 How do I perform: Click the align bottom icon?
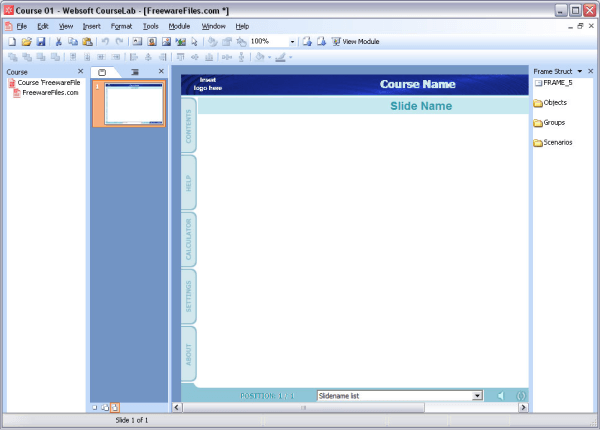tap(209, 57)
